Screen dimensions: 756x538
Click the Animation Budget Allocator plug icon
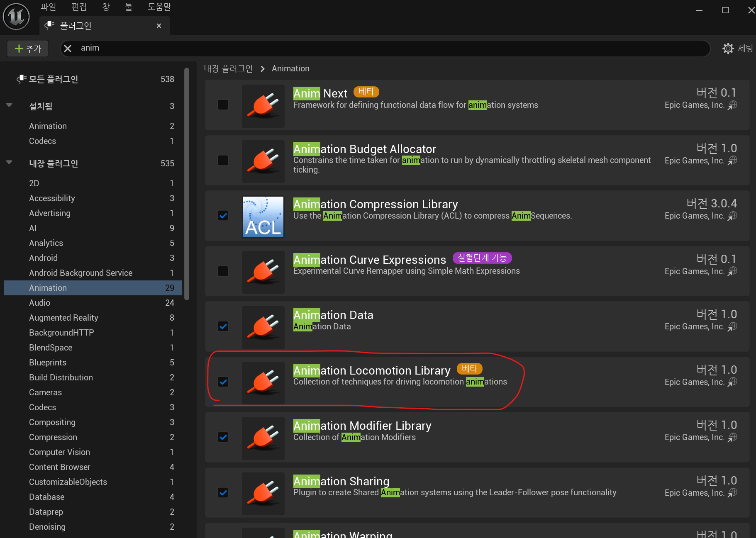(263, 161)
